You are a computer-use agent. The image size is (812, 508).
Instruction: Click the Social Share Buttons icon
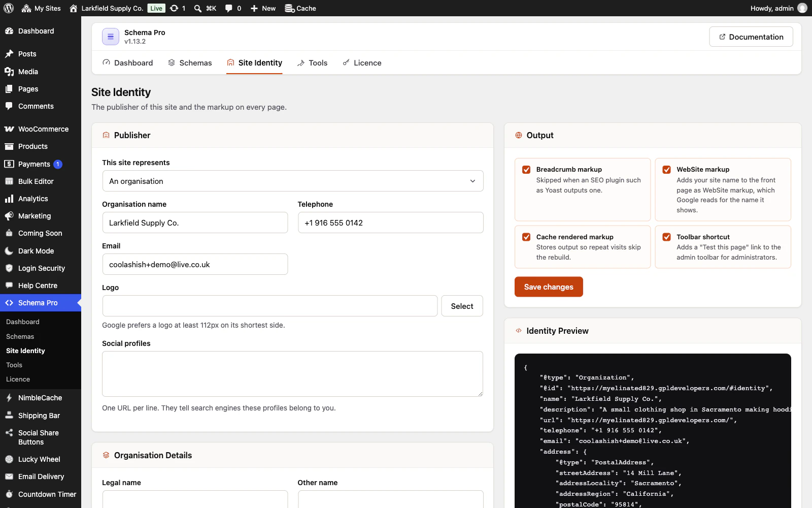click(9, 433)
